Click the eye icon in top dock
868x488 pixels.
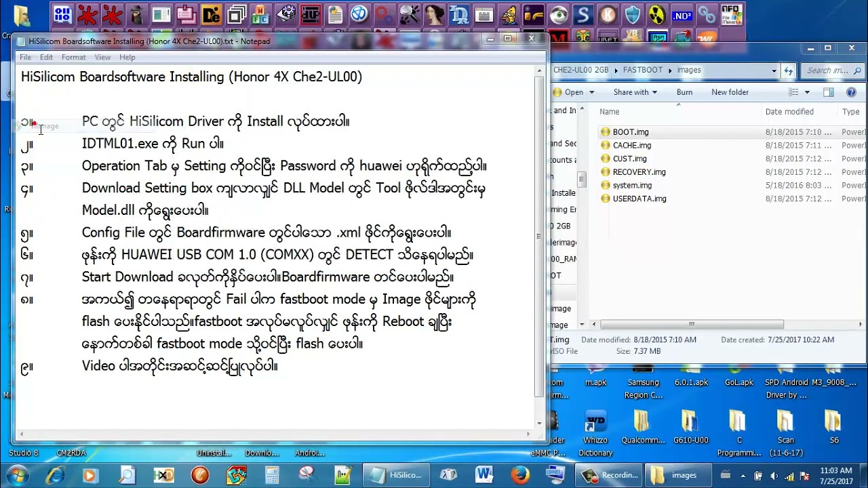(558, 15)
